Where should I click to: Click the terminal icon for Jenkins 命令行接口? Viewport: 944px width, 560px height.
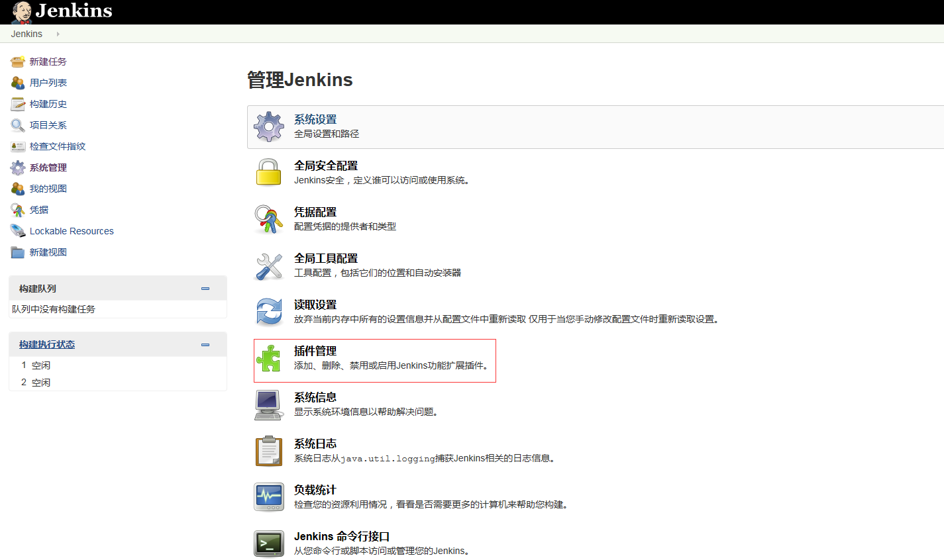(269, 543)
